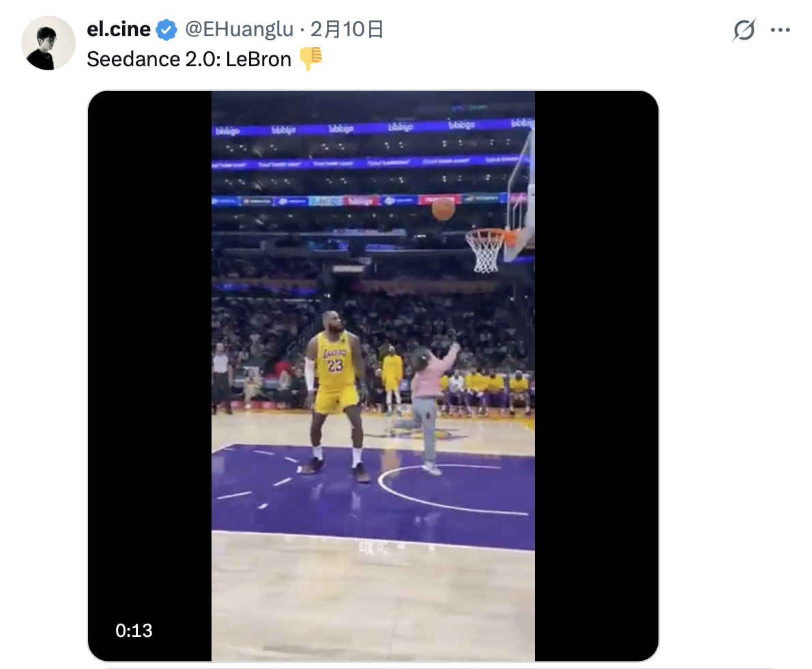Click the black bar right of the video
The height and width of the screenshot is (669, 812).
point(596,341)
